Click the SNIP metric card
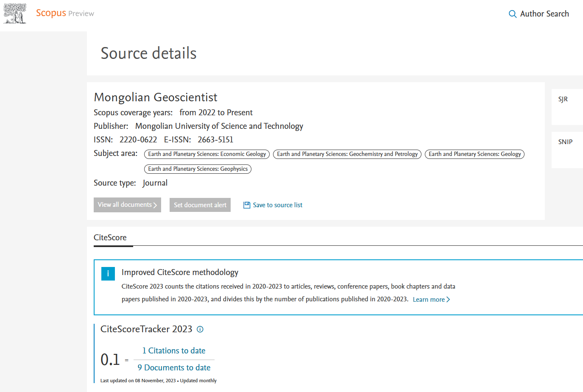This screenshot has width=583, height=392. coord(567,150)
